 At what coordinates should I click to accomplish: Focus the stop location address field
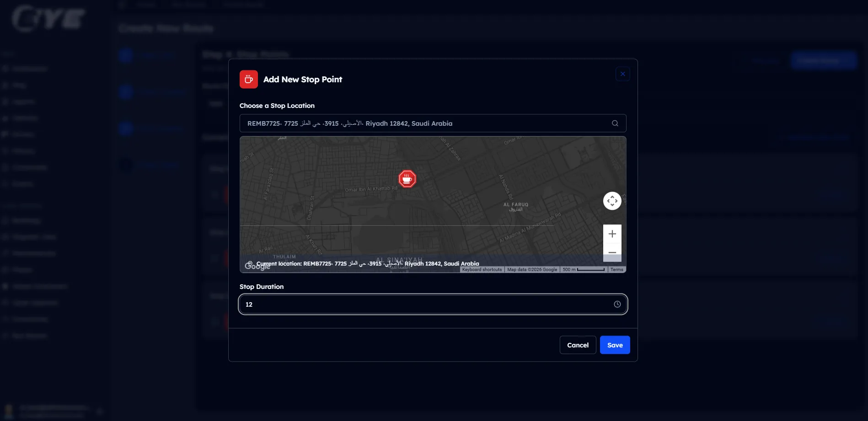(x=425, y=123)
